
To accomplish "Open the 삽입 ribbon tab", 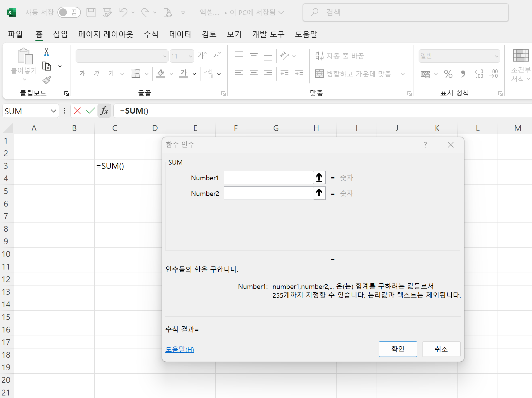I will tap(60, 34).
